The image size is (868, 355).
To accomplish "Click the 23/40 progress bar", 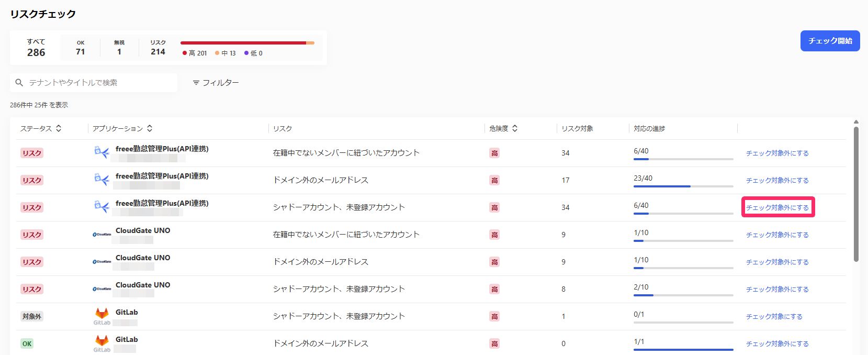I will pyautogui.click(x=683, y=186).
